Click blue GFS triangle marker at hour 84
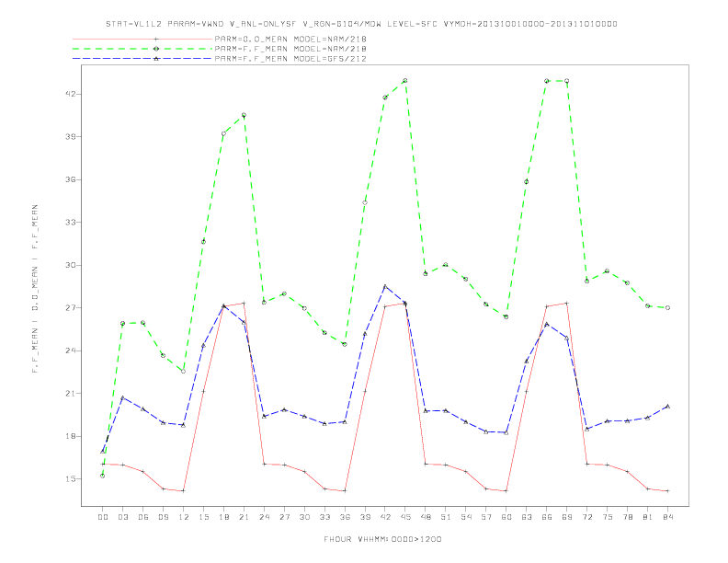728x563 pixels. pyautogui.click(x=667, y=407)
